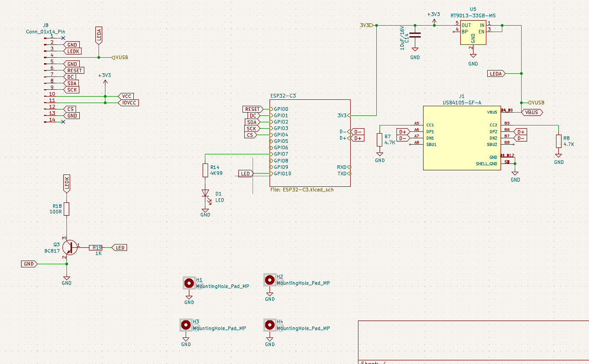Select the Q3 BC817 transistor symbol
The height and width of the screenshot is (364, 589).
click(69, 247)
